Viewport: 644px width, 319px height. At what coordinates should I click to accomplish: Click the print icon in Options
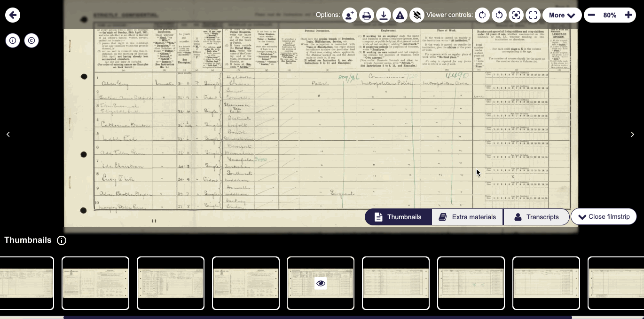pyautogui.click(x=367, y=15)
